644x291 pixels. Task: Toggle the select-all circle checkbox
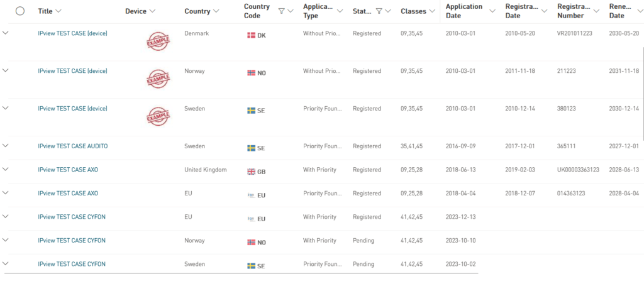[x=19, y=11]
